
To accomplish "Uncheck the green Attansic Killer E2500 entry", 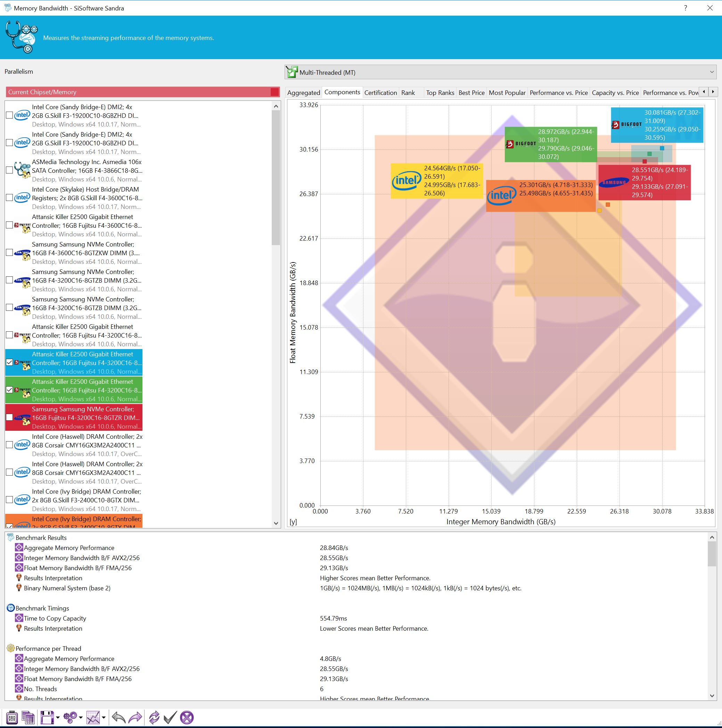I will pyautogui.click(x=9, y=390).
